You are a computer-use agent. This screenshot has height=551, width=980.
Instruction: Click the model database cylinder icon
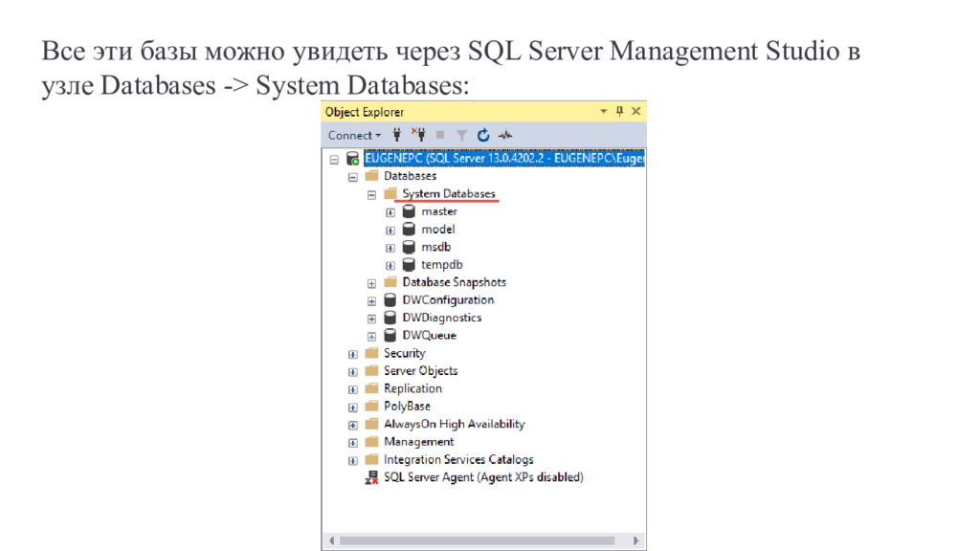pyautogui.click(x=409, y=229)
